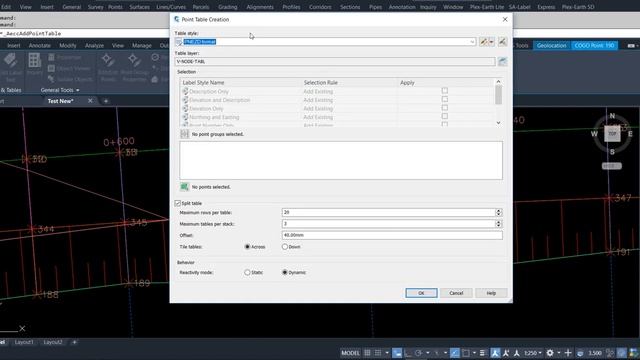Switch to the Analyze ribbon tab
The height and width of the screenshot is (360, 640).
94,45
